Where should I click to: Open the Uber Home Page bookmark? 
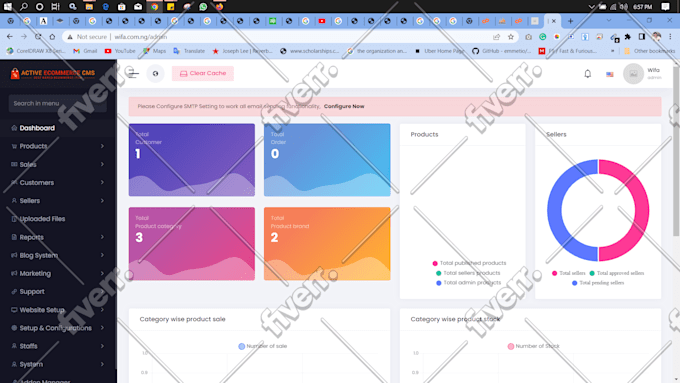(439, 51)
